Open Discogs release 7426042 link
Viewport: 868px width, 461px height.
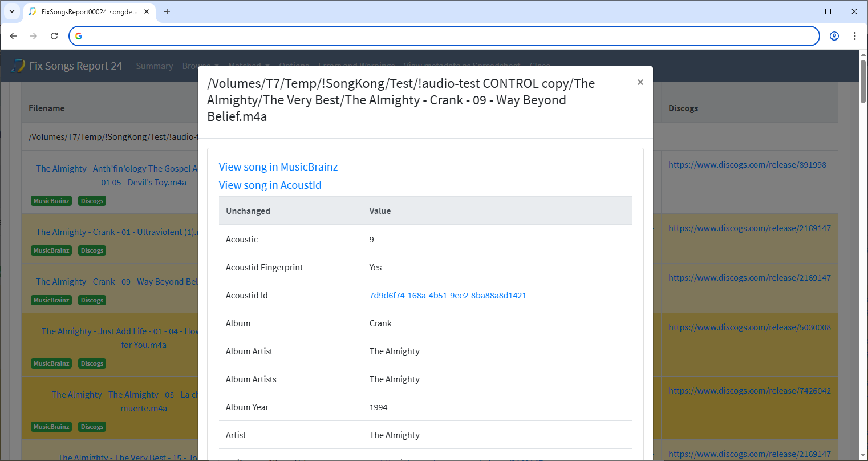click(x=749, y=391)
